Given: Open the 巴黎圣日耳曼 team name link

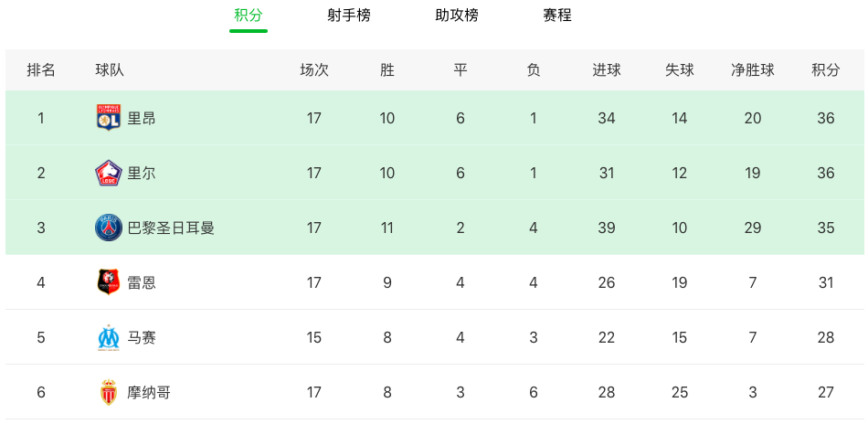Looking at the screenshot, I should pos(171,228).
